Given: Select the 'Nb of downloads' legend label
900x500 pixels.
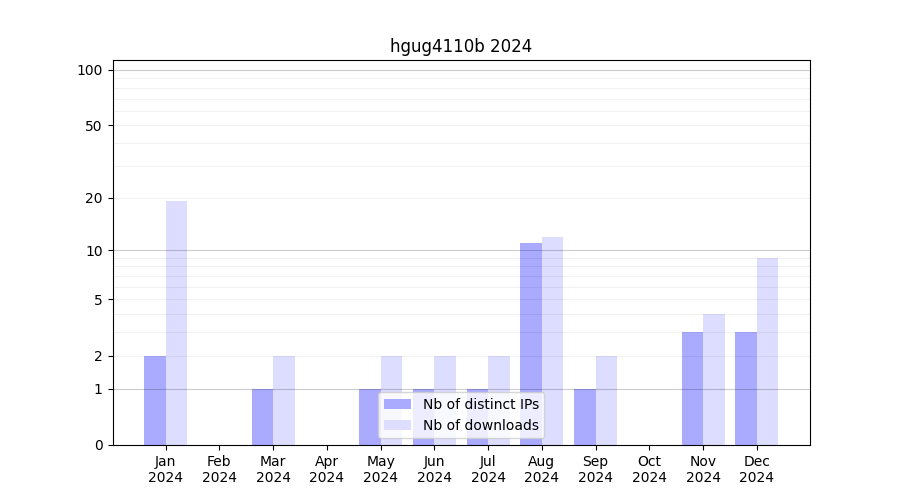Looking at the screenshot, I should pos(480,425).
